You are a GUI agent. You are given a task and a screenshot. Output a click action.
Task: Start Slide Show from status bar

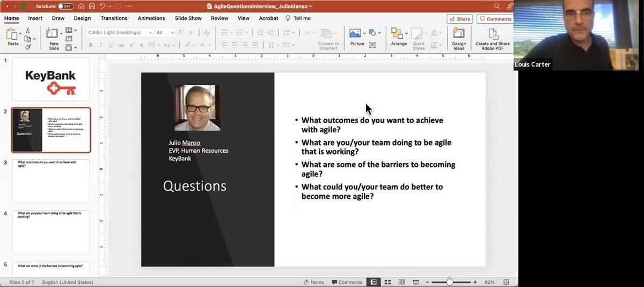[x=416, y=282]
